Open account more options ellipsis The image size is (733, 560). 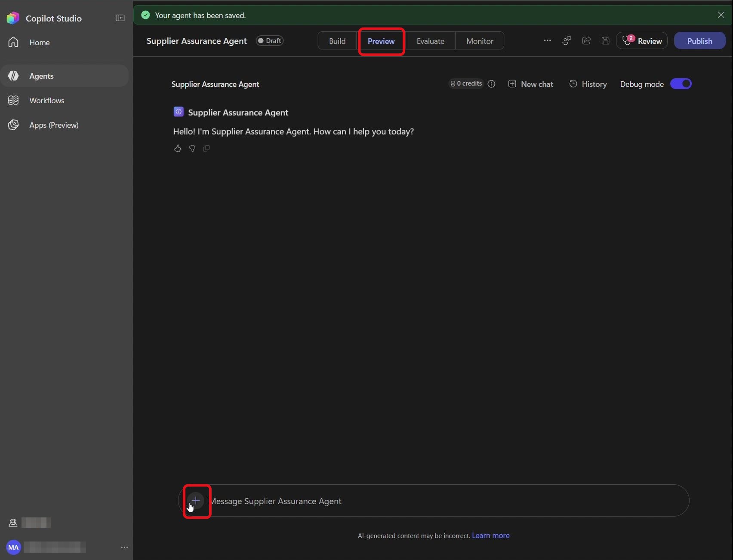coord(124,547)
